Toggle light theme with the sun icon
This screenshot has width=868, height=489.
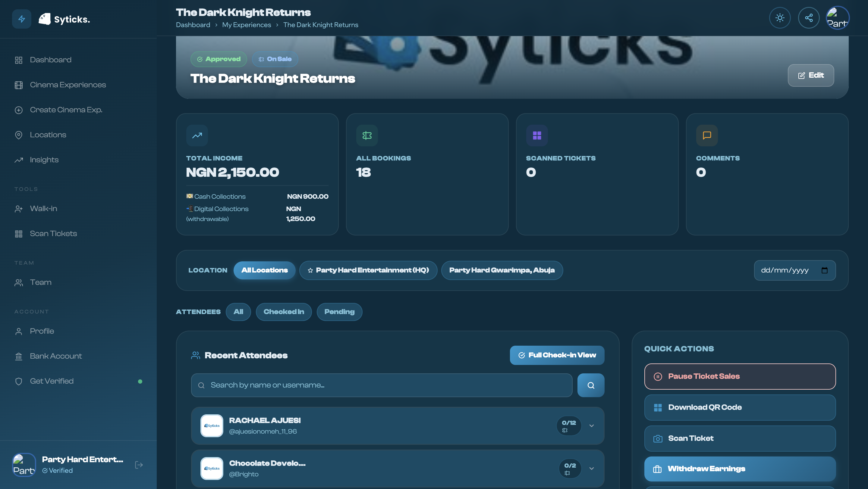780,18
